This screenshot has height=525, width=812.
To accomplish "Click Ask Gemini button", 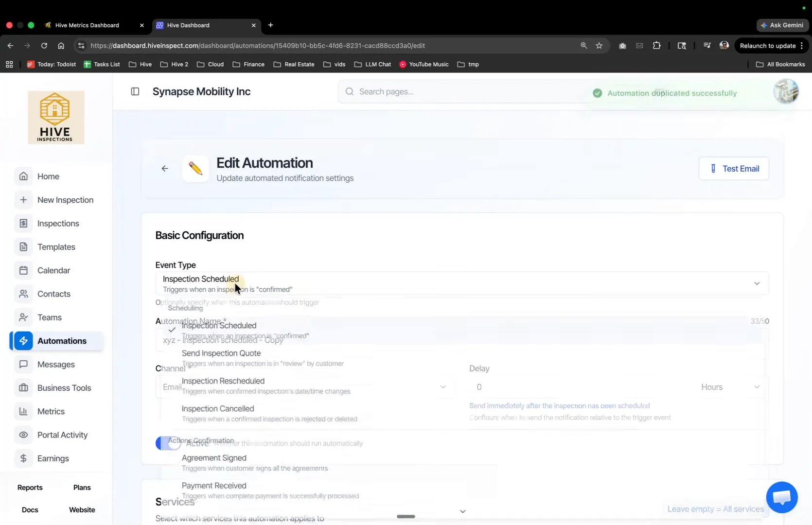I will [782, 25].
